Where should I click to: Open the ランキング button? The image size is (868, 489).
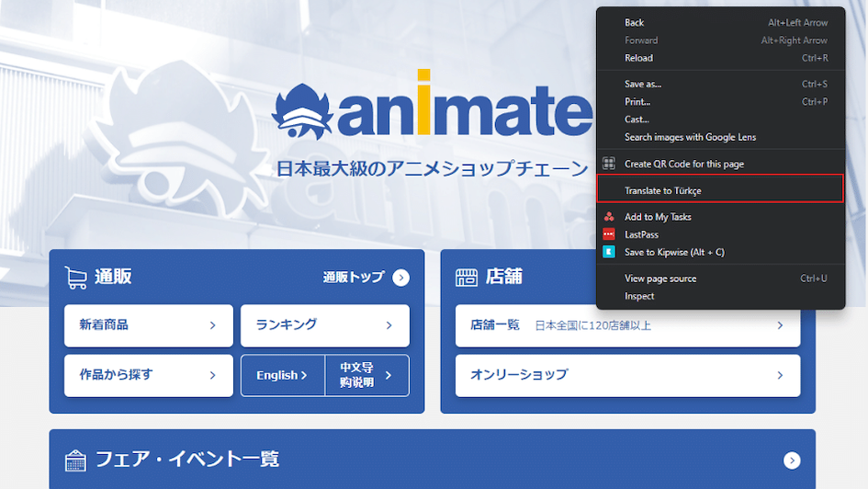click(325, 325)
